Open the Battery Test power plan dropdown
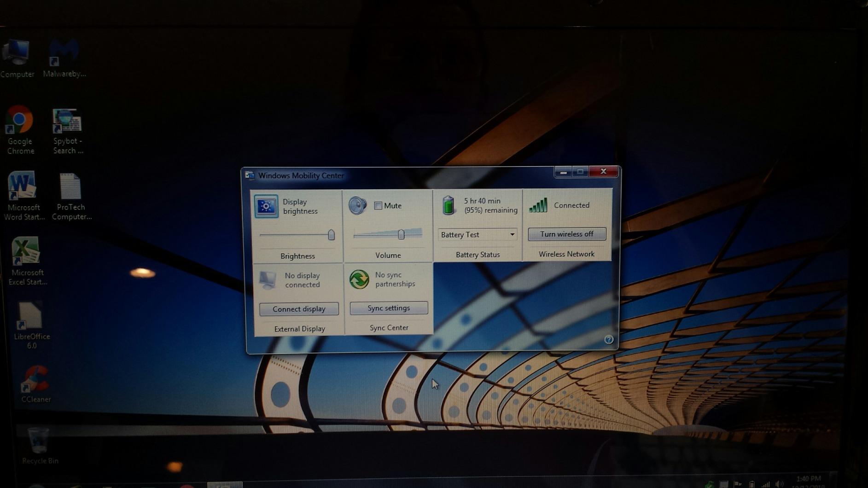This screenshot has height=488, width=868. [478, 235]
